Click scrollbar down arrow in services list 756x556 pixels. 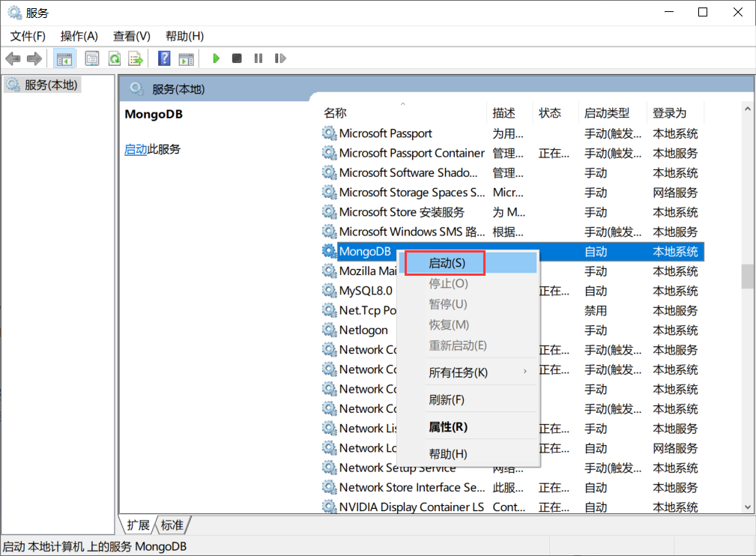tap(748, 507)
